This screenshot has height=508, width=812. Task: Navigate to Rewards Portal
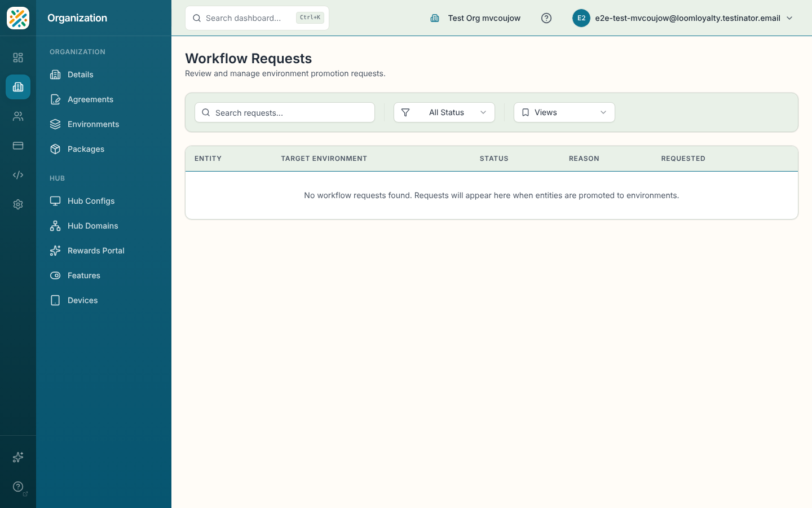click(104, 251)
